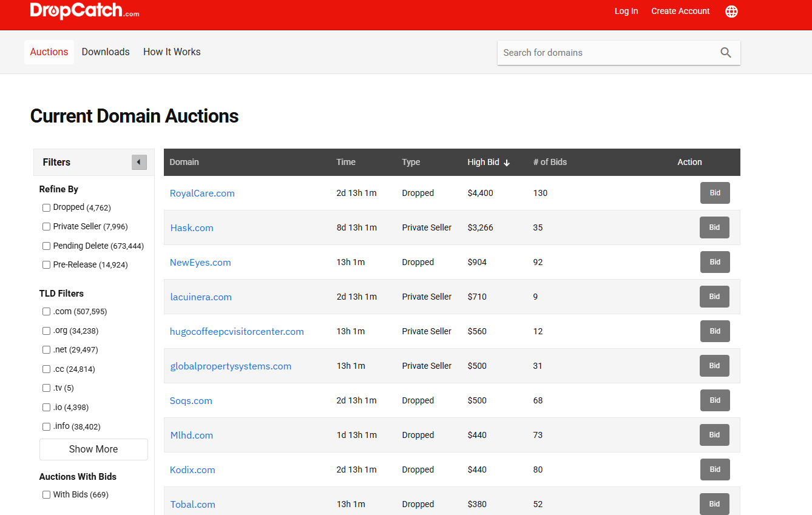The width and height of the screenshot is (812, 515).
Task: Sort by # of Bids header
Action: pyautogui.click(x=550, y=162)
